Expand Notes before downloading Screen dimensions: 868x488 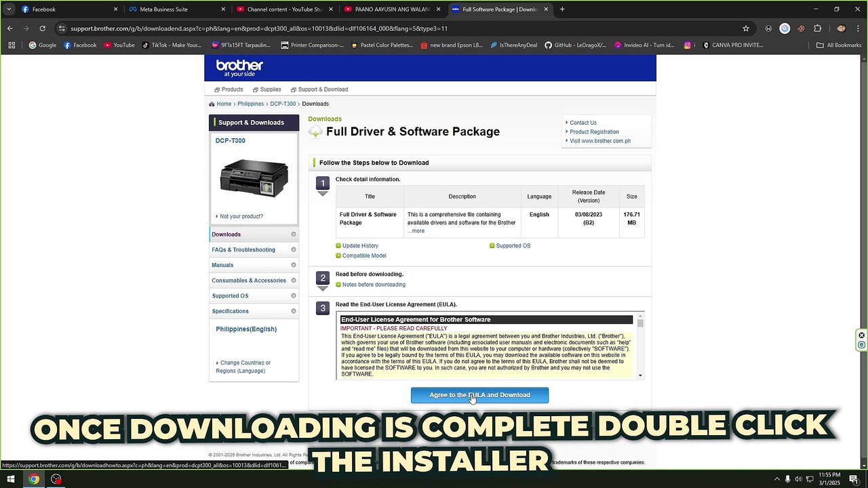click(374, 285)
